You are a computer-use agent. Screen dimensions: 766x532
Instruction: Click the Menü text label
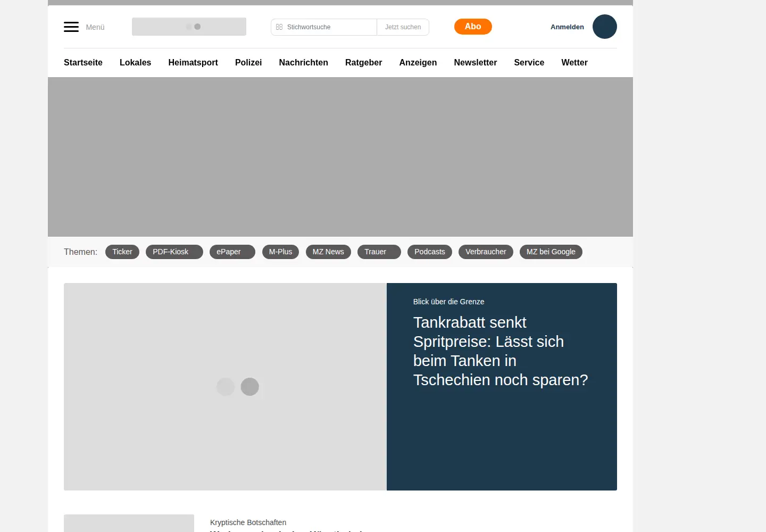95,27
